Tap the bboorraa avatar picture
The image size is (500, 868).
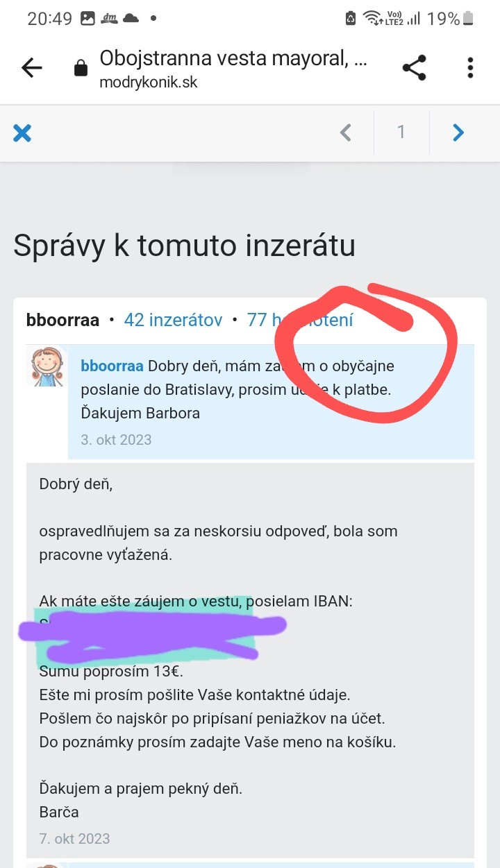(47, 366)
